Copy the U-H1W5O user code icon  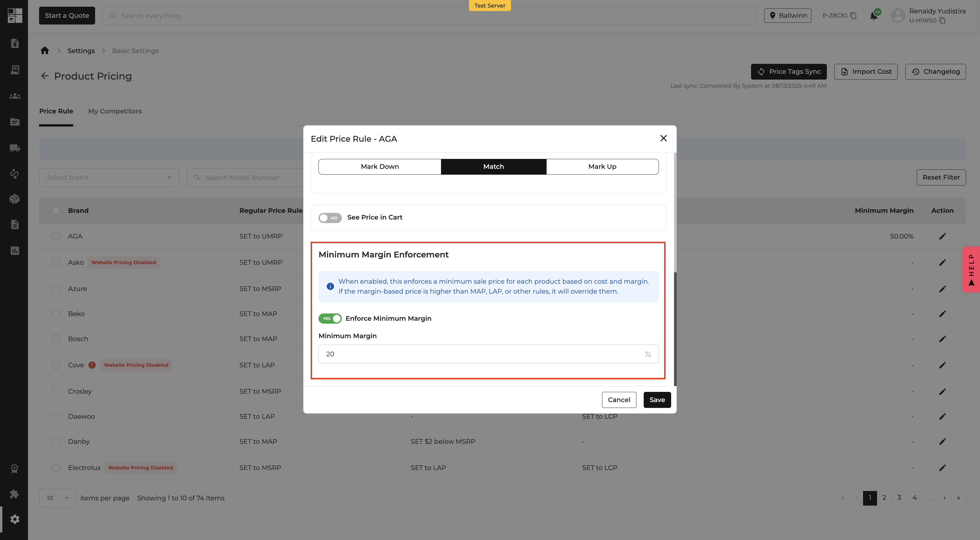pos(942,20)
